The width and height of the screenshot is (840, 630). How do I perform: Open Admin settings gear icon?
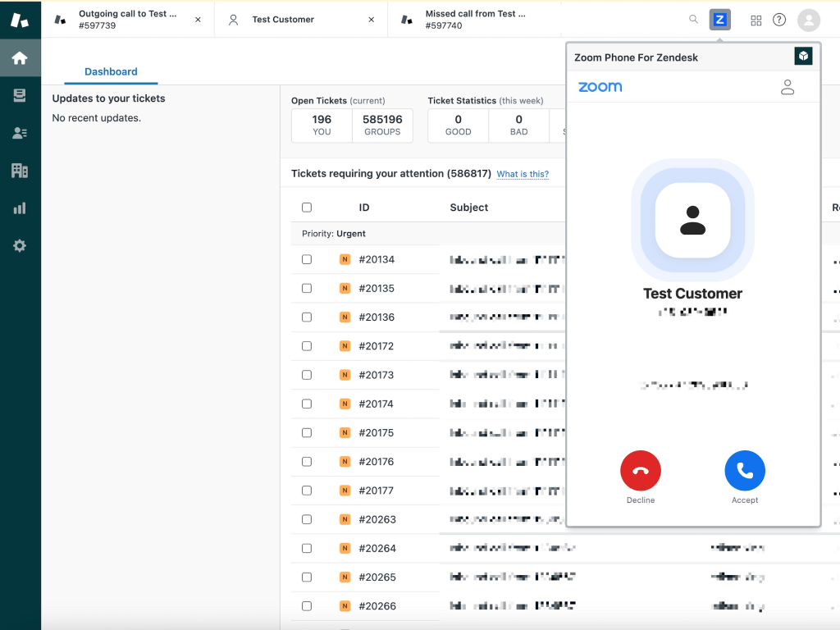(20, 245)
